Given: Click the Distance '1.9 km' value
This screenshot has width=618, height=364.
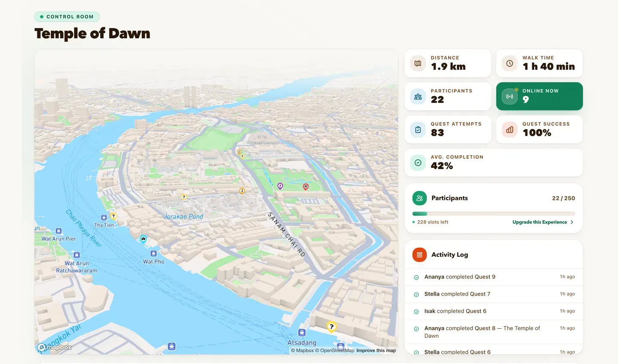Looking at the screenshot, I should (448, 67).
